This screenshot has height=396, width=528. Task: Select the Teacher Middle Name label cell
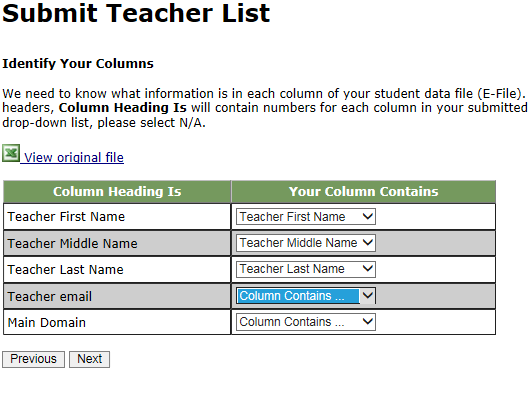(117, 243)
